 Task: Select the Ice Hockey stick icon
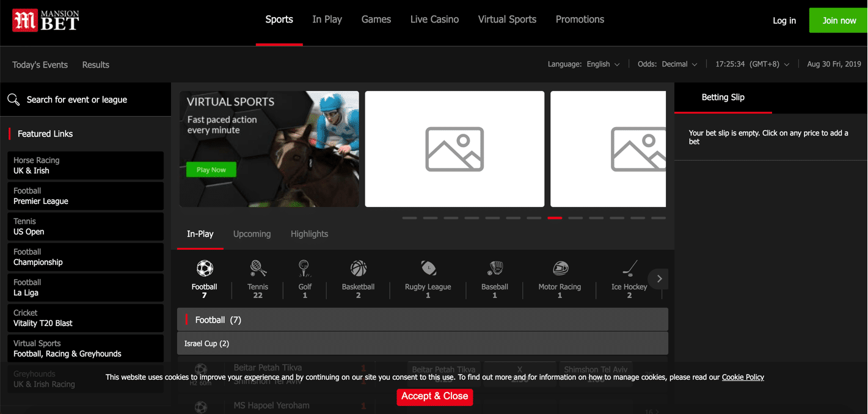629,269
